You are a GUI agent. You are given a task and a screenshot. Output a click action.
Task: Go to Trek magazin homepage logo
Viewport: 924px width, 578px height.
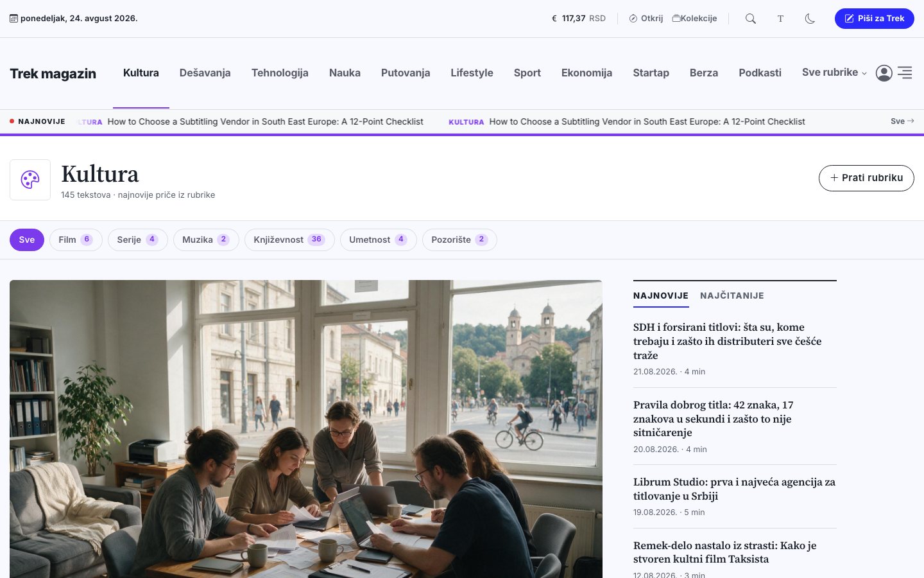click(53, 74)
